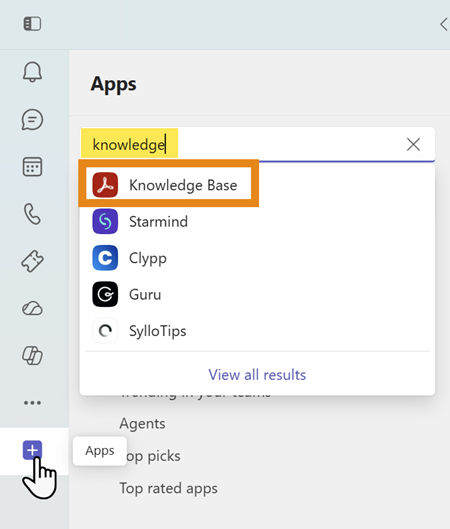This screenshot has width=450, height=529.
Task: Open the ticket-shaped sidebar app icon
Action: 32,261
